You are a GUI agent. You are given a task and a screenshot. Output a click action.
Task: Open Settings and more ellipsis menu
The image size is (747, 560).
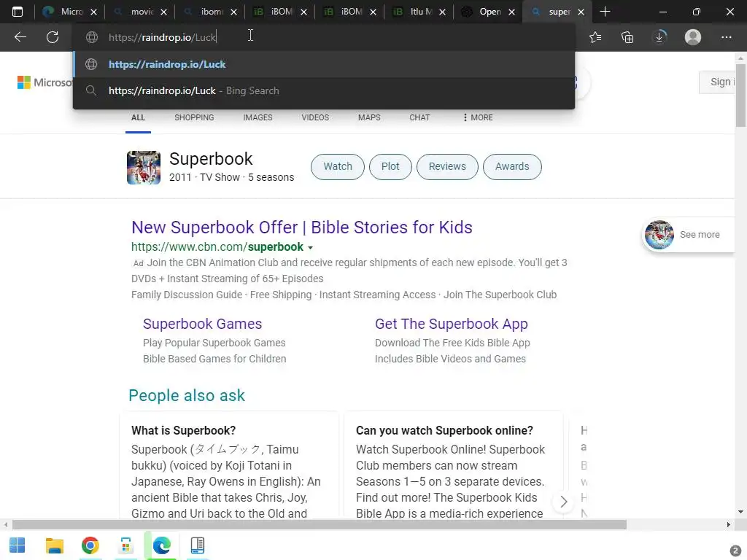[726, 37]
